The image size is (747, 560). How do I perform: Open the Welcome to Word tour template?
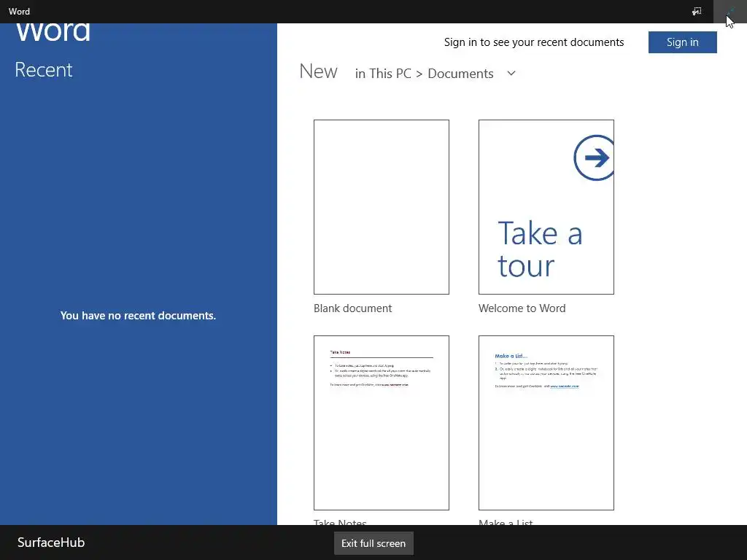click(546, 207)
